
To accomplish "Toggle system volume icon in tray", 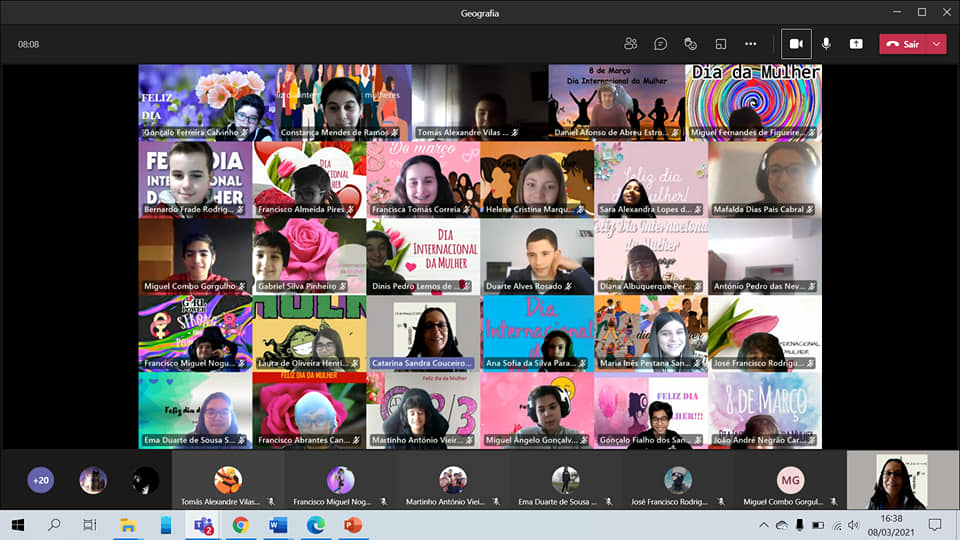I will click(853, 525).
